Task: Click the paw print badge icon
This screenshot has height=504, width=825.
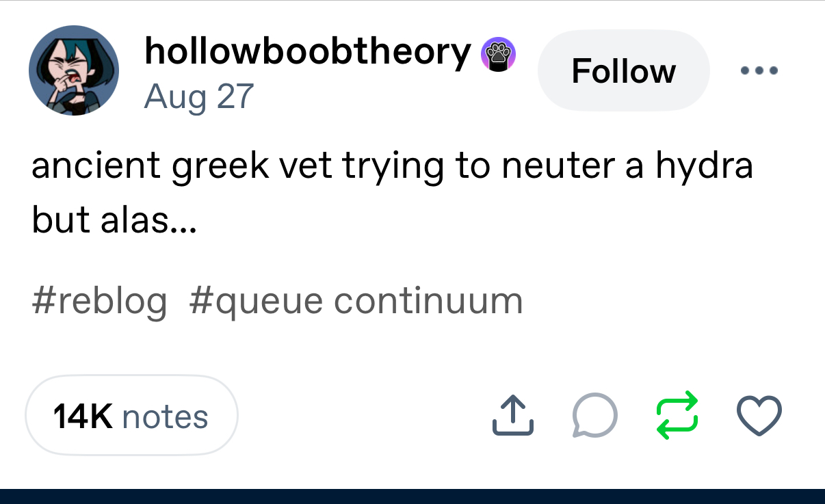Action: [x=499, y=54]
